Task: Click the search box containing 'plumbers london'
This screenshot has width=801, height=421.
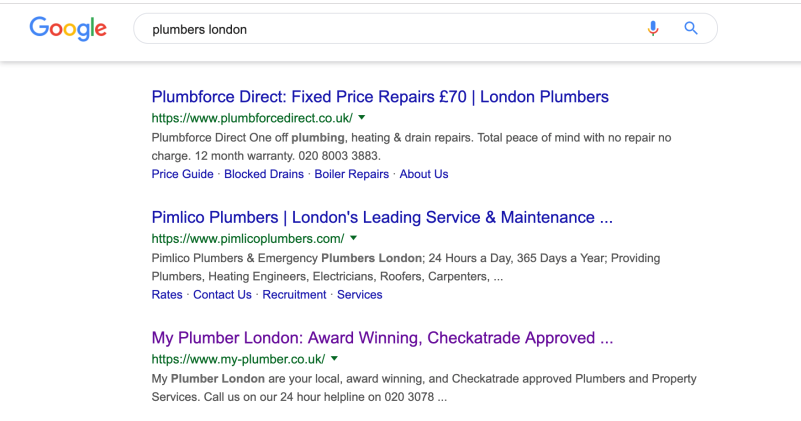Action: tap(390, 29)
